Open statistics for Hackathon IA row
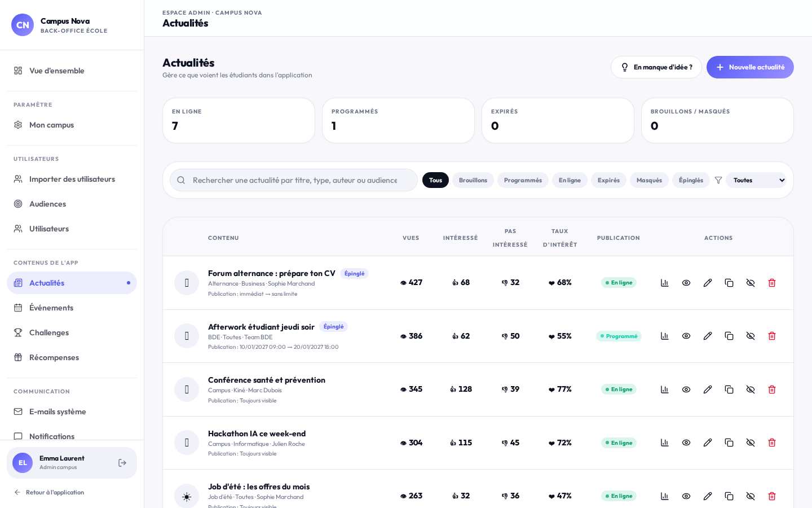The width and height of the screenshot is (812, 508). pos(665,443)
